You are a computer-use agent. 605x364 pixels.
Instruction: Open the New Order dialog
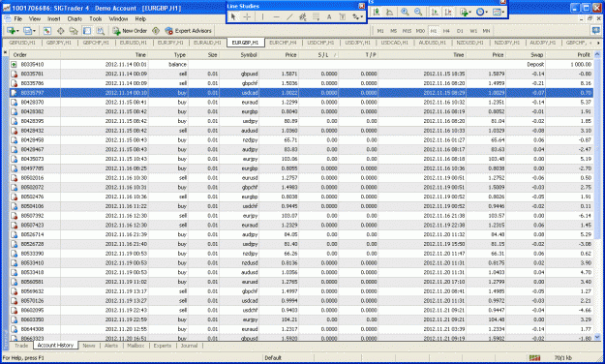pos(130,30)
